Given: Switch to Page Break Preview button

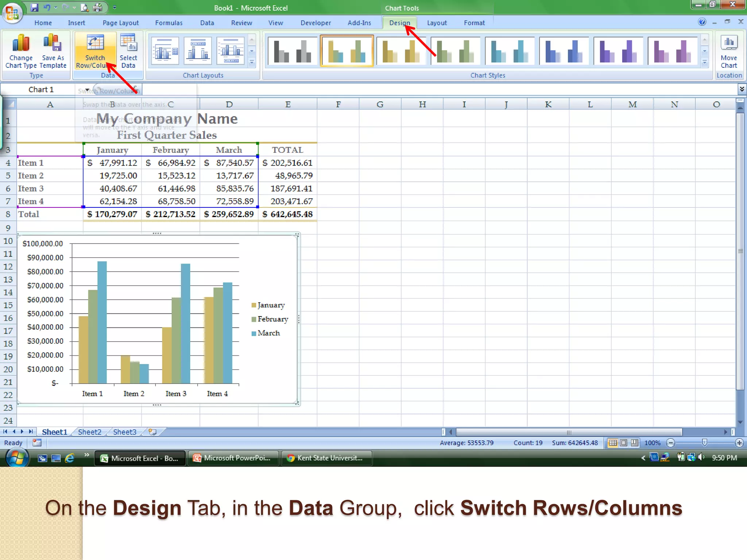Looking at the screenshot, I should pyautogui.click(x=635, y=443).
